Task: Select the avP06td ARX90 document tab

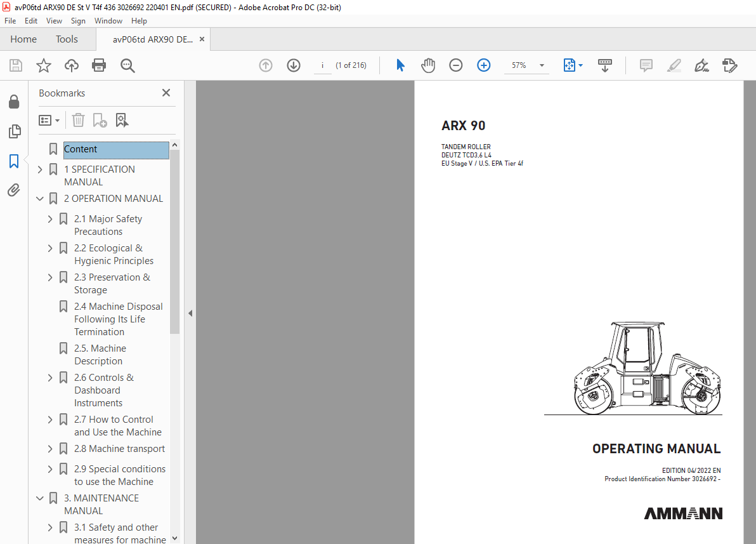Action: pyautogui.click(x=152, y=39)
